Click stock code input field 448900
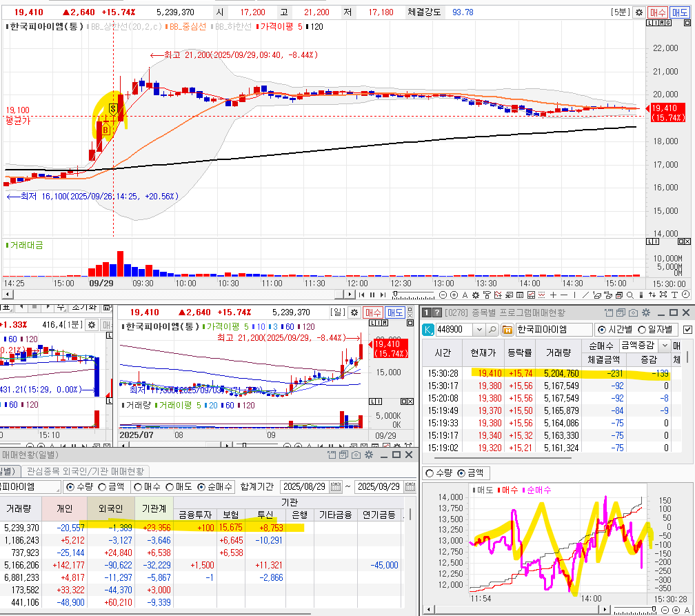Image resolution: width=695 pixels, height=616 pixels. pyautogui.click(x=455, y=330)
